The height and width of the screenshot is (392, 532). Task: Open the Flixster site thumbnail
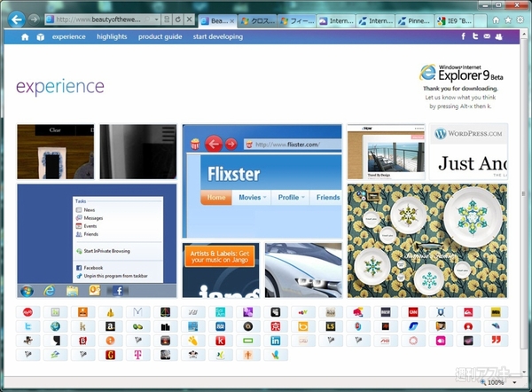pyautogui.click(x=262, y=181)
